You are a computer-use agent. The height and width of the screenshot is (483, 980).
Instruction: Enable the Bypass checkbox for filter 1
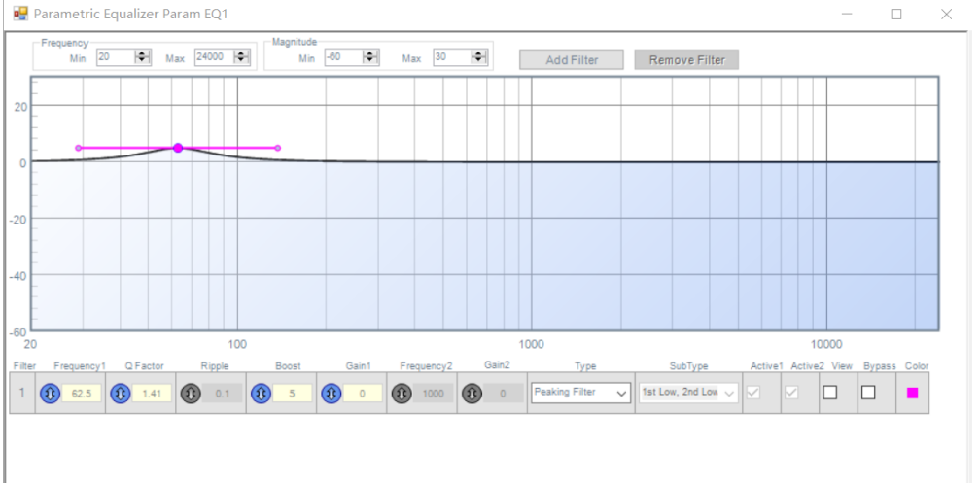click(869, 393)
